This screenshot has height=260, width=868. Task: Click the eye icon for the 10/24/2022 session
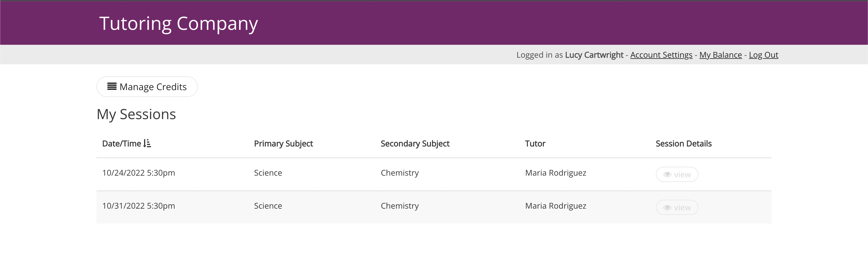point(667,174)
